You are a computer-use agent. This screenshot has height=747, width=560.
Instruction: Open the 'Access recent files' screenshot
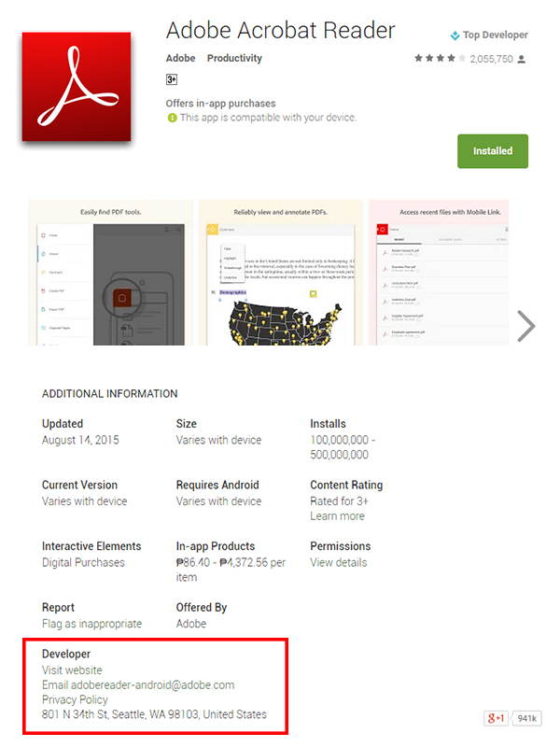[x=439, y=273]
